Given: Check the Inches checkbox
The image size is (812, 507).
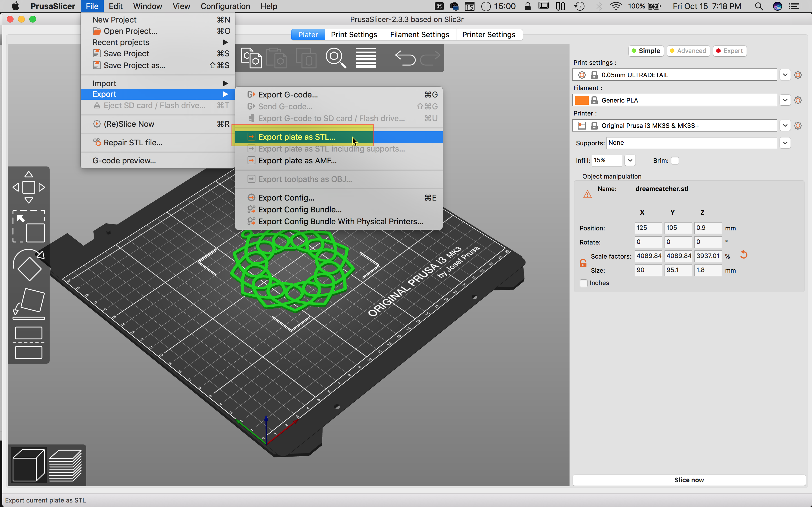Looking at the screenshot, I should [584, 283].
